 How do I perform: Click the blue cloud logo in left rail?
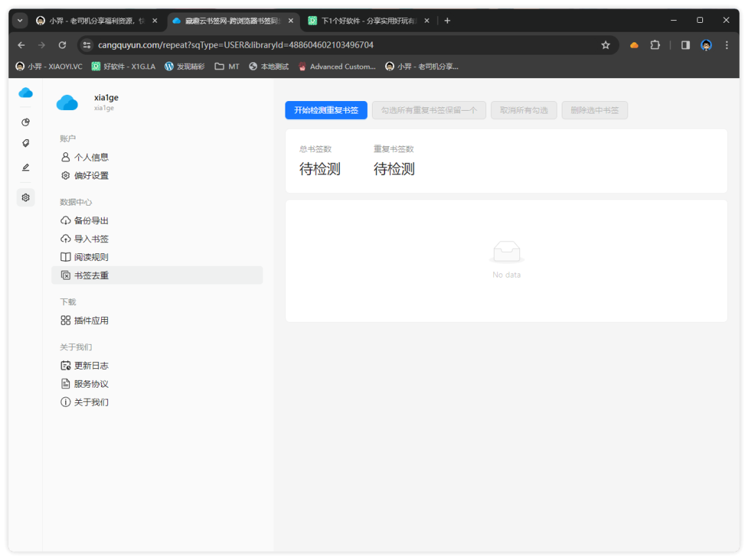[x=26, y=93]
